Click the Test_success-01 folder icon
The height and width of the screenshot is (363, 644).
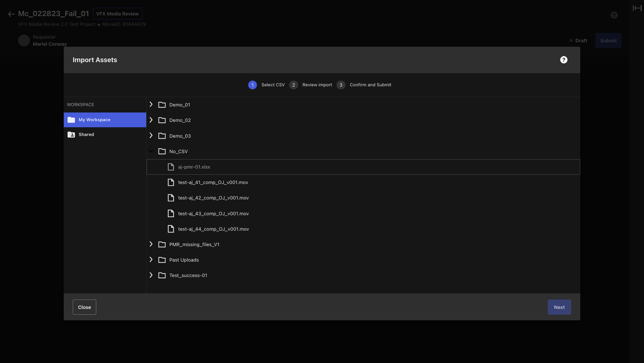tap(162, 275)
